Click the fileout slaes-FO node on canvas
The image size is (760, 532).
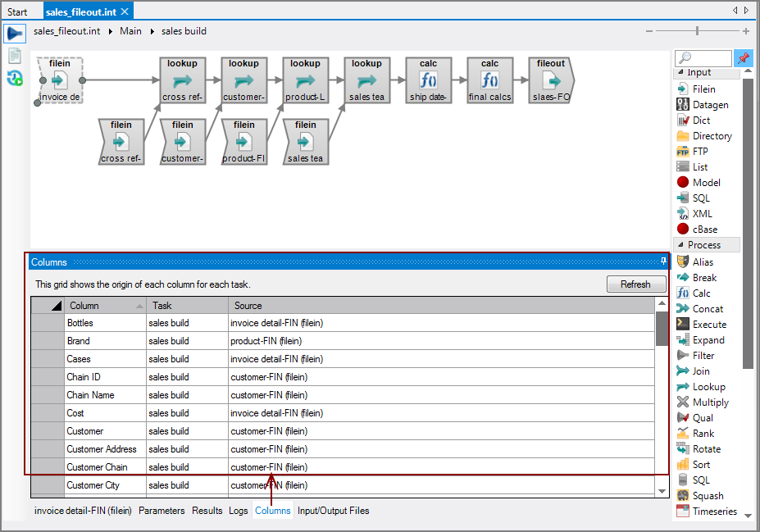(551, 80)
